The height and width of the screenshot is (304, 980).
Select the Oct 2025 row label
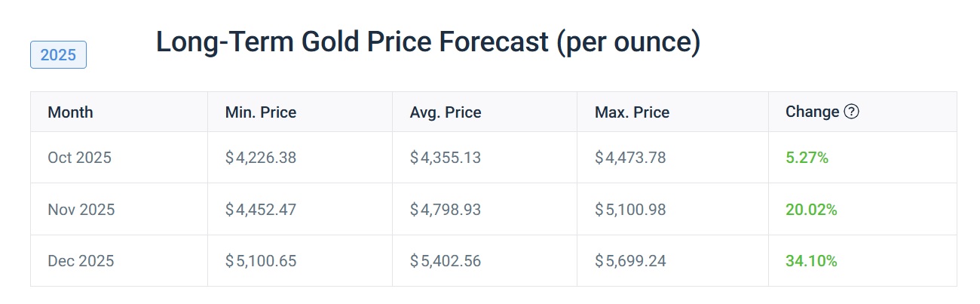[79, 158]
